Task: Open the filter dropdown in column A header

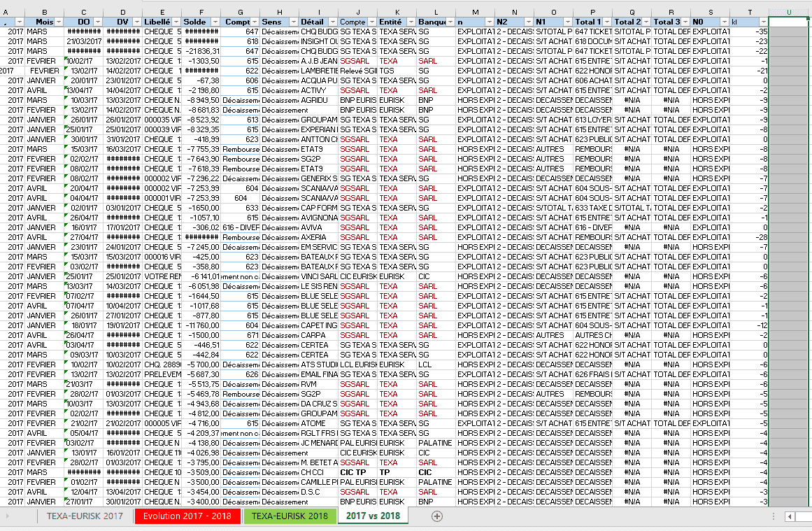Action: click(x=19, y=22)
